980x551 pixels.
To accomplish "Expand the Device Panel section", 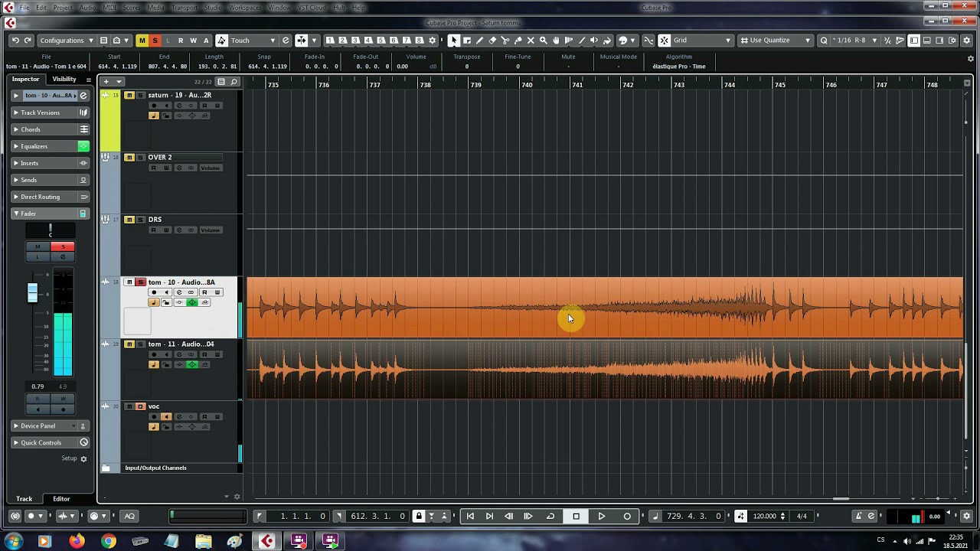I will coord(51,425).
